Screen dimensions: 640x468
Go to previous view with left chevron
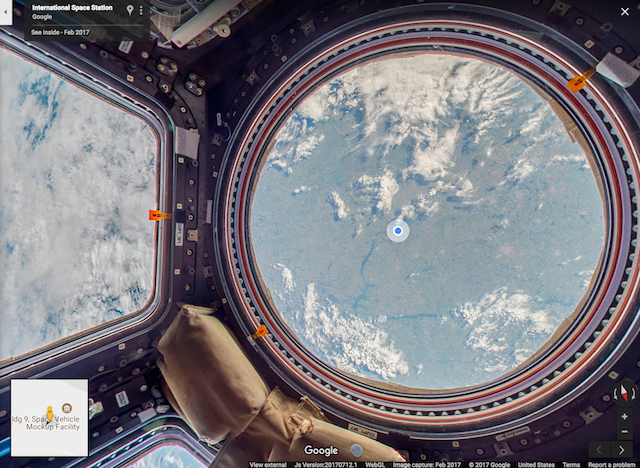click(600, 450)
